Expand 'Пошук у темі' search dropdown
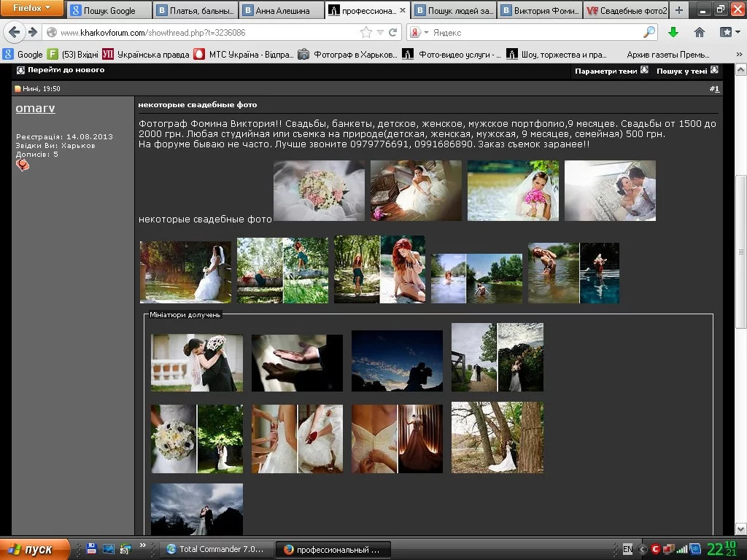This screenshot has height=560, width=747. [687, 71]
